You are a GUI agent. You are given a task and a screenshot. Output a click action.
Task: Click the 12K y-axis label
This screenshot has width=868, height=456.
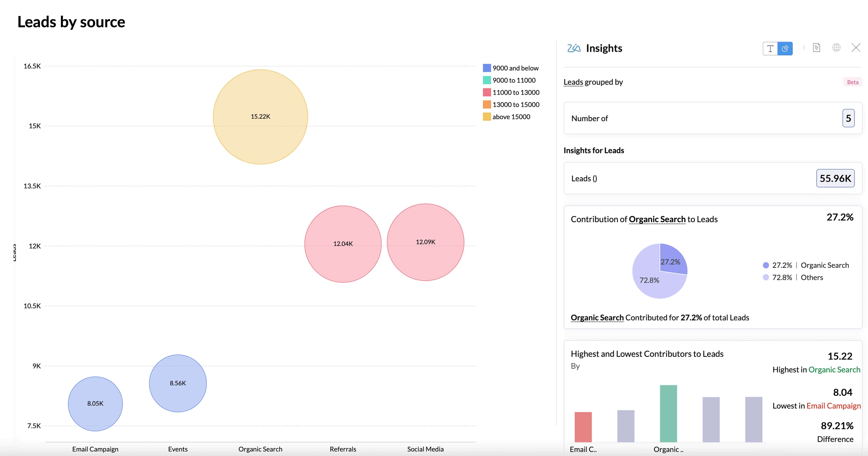[35, 246]
